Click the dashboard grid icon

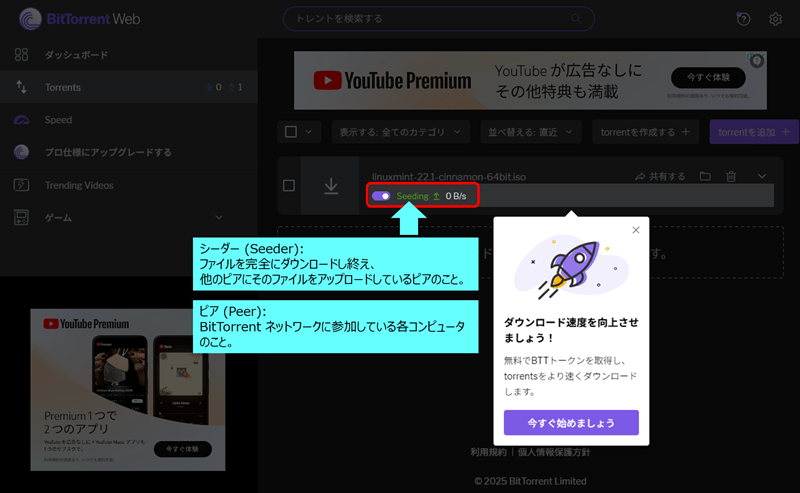[21, 55]
